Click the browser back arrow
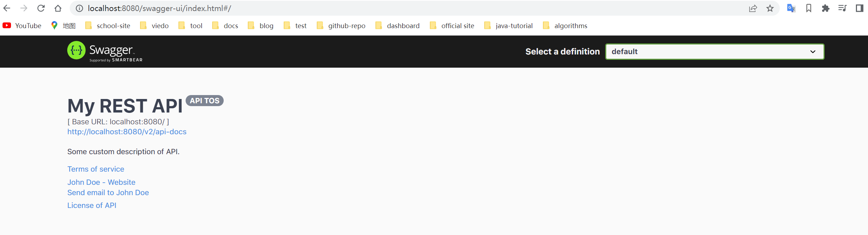Screen dimensions: 868x235 pos(7,8)
